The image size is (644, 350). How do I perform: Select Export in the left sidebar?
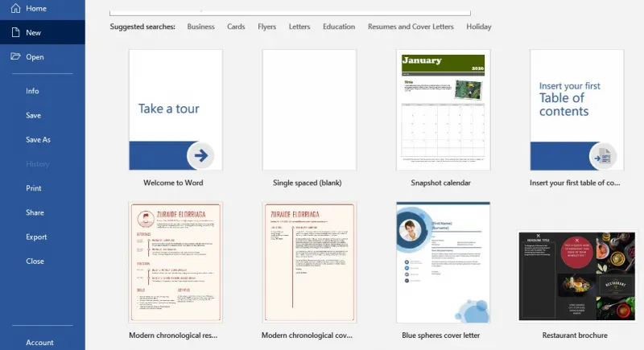pos(36,237)
